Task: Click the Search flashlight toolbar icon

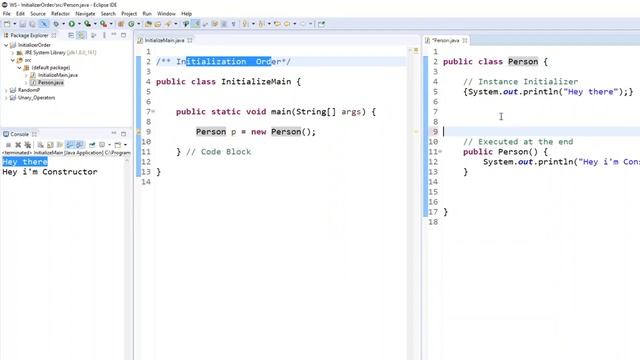Action: coord(168,24)
